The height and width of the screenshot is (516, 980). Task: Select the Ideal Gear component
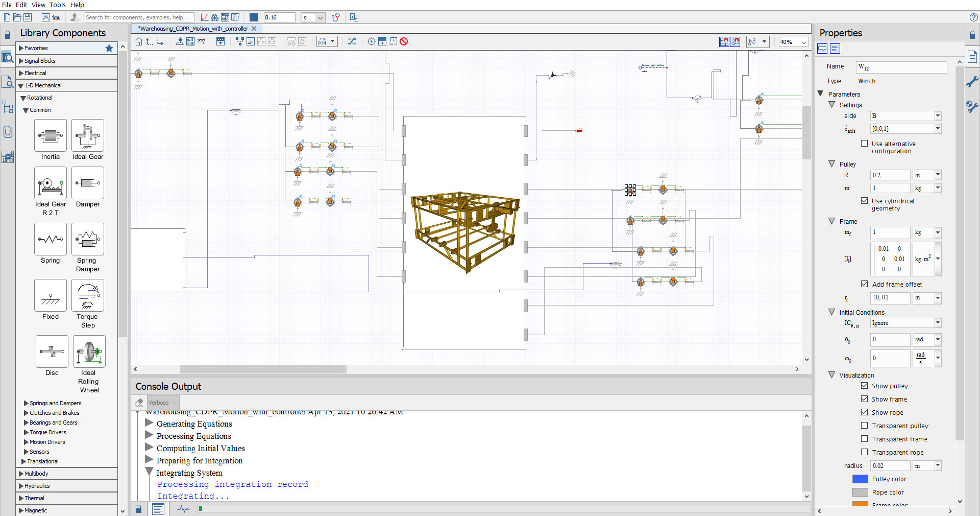88,136
